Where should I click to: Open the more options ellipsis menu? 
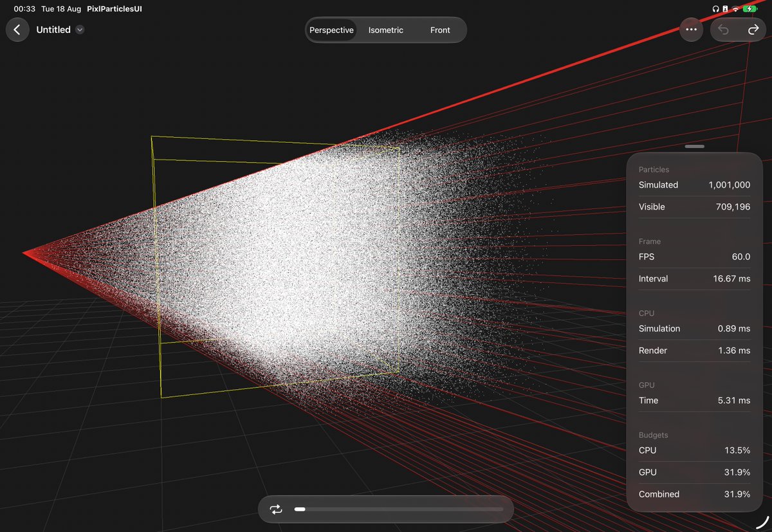click(x=692, y=30)
